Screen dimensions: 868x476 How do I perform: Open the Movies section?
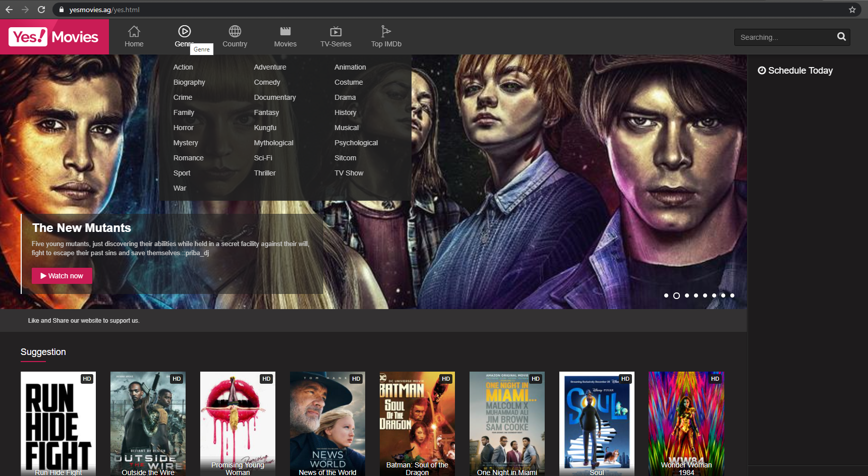pyautogui.click(x=285, y=37)
